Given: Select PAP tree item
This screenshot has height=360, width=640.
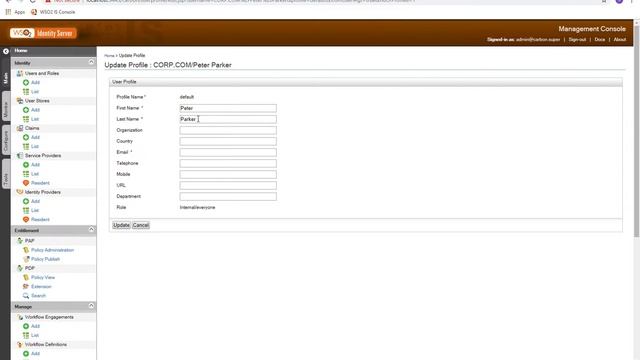Looking at the screenshot, I should [x=29, y=241].
